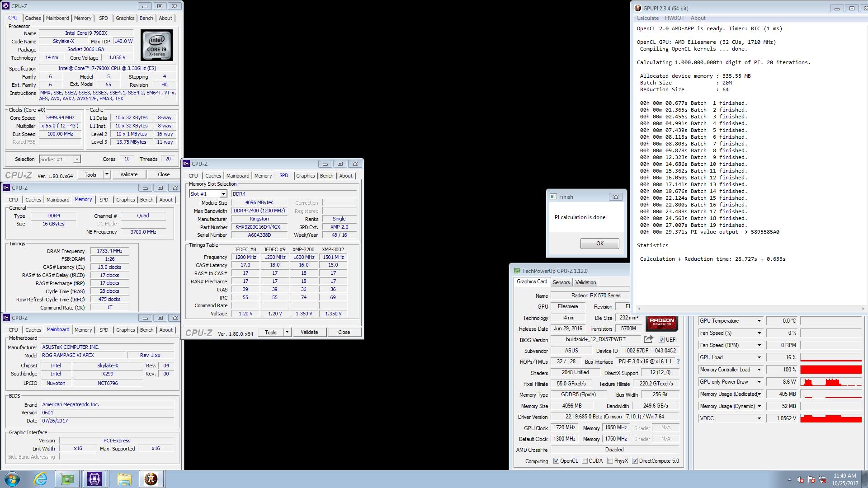
Task: Click the Memory Controller Load graph bar
Action: 830,370
